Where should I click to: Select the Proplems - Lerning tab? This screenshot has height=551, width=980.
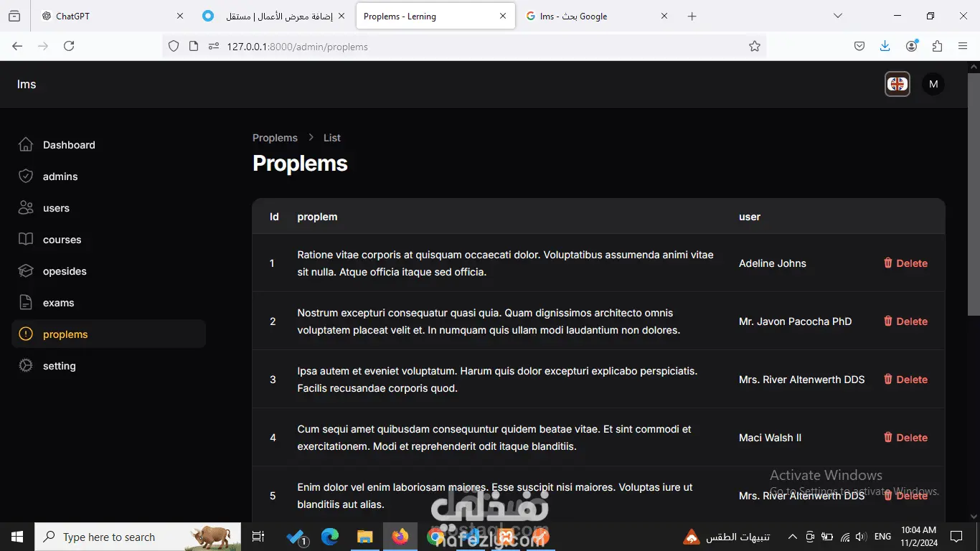pos(435,16)
